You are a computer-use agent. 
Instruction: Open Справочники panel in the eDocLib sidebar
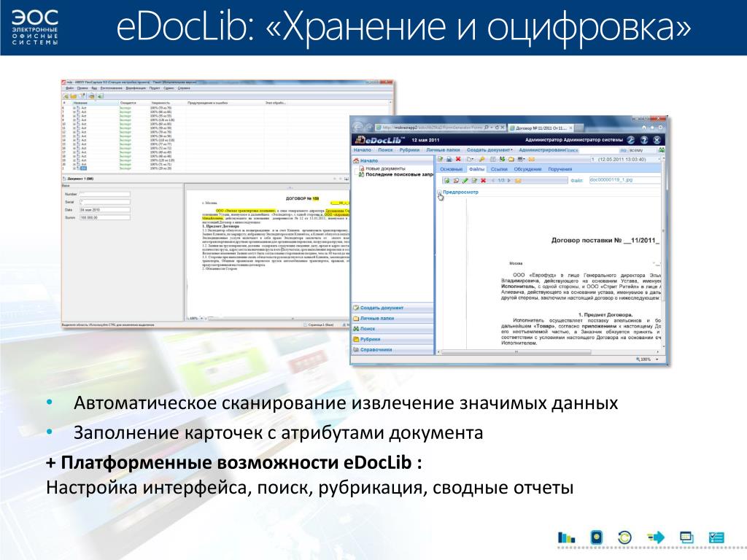tap(393, 349)
